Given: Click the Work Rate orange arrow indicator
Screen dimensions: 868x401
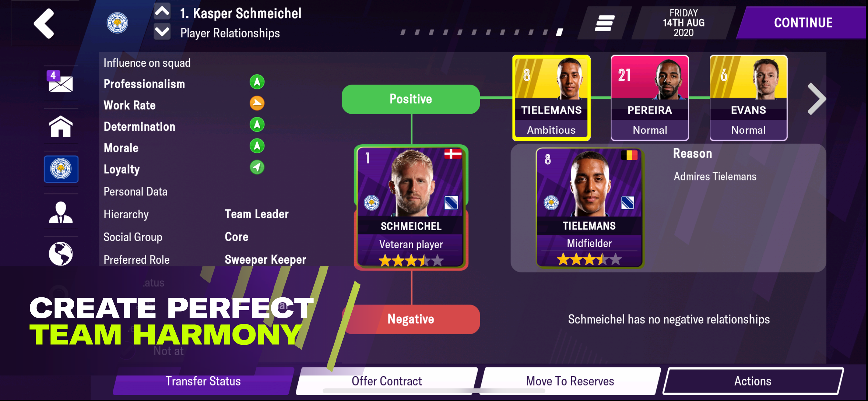Looking at the screenshot, I should [257, 103].
